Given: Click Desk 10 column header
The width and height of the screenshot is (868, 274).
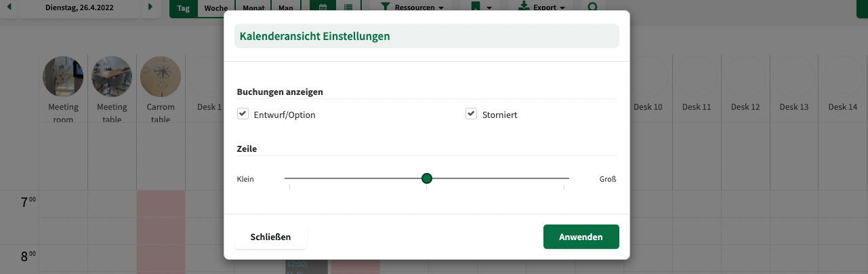Looking at the screenshot, I should point(648,106).
